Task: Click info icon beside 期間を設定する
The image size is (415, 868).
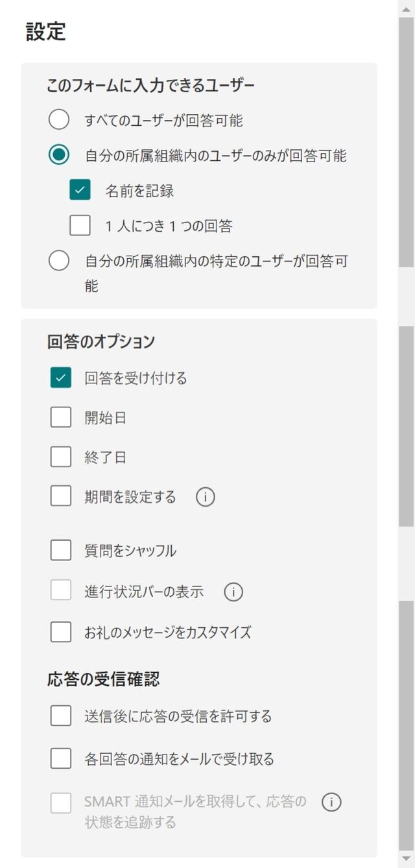Action: click(x=205, y=497)
